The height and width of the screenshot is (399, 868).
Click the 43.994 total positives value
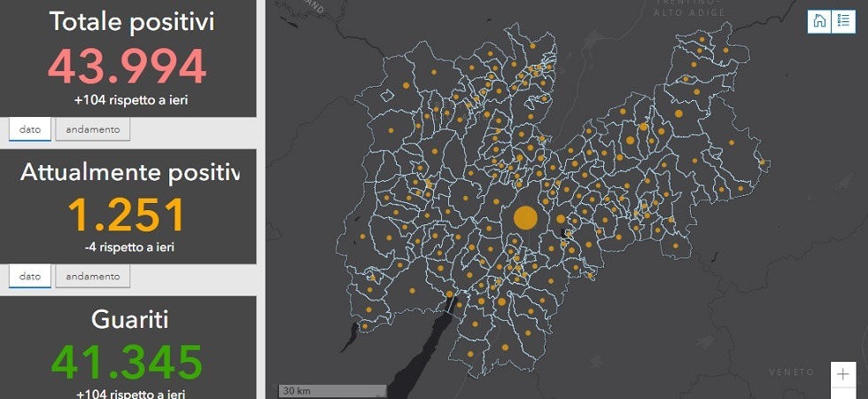click(x=128, y=66)
